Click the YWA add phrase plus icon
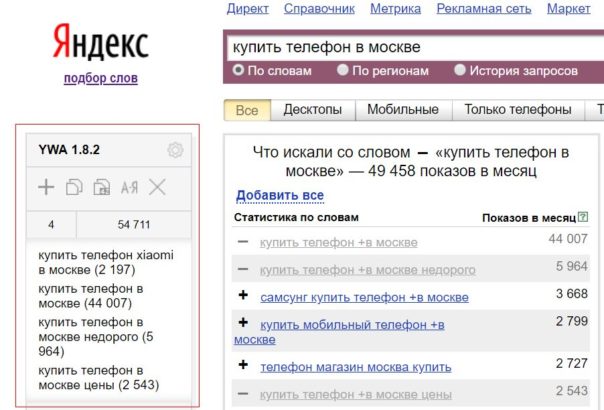 coord(46,187)
